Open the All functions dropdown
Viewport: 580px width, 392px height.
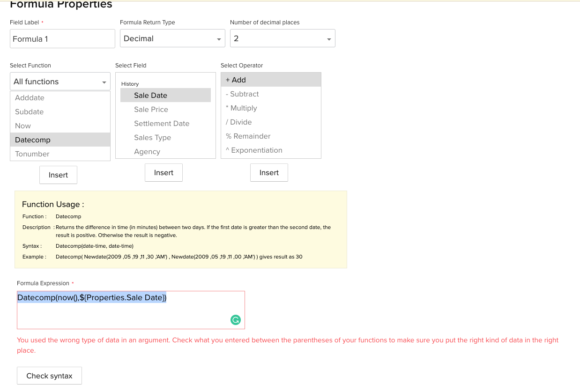point(60,81)
